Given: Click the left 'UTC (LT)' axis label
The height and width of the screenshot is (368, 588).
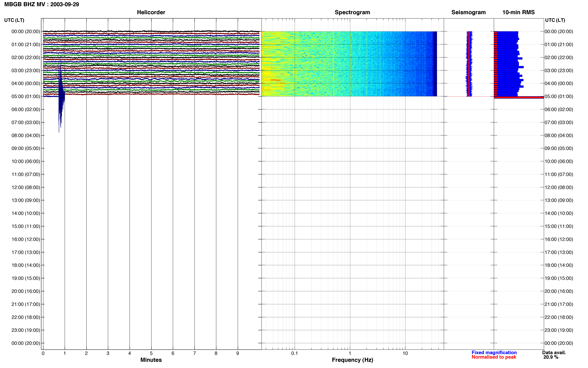Looking at the screenshot, I should (x=14, y=20).
